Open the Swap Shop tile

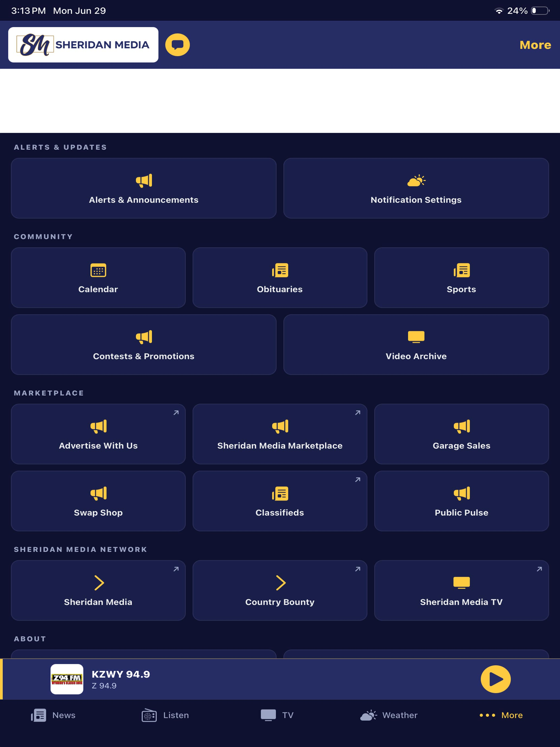pos(98,501)
